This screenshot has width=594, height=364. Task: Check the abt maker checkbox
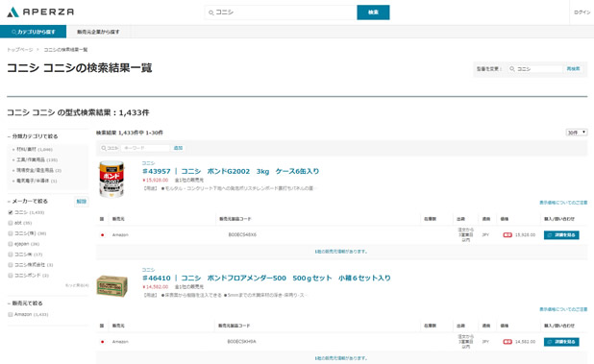[11, 223]
